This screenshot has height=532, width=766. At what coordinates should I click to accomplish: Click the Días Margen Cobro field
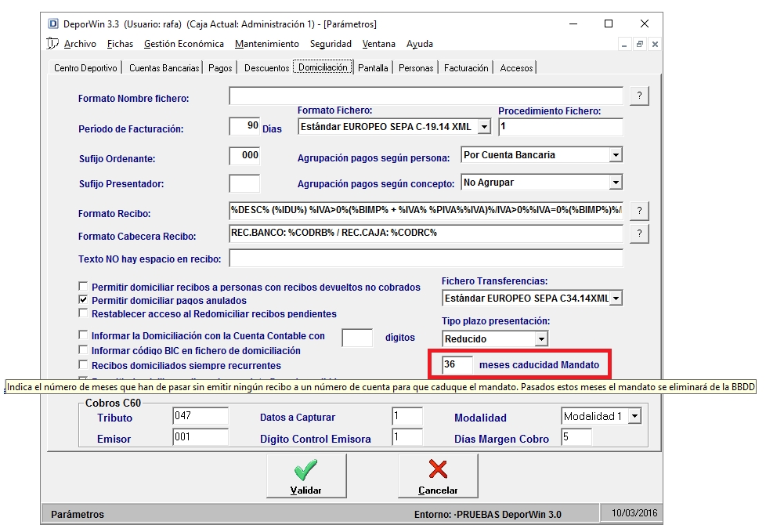click(x=576, y=437)
